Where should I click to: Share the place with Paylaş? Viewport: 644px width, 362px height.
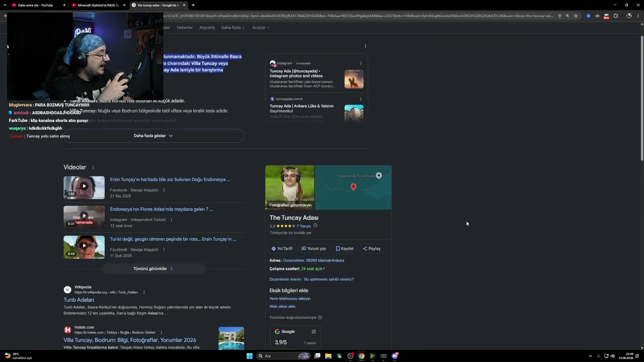pos(372,248)
